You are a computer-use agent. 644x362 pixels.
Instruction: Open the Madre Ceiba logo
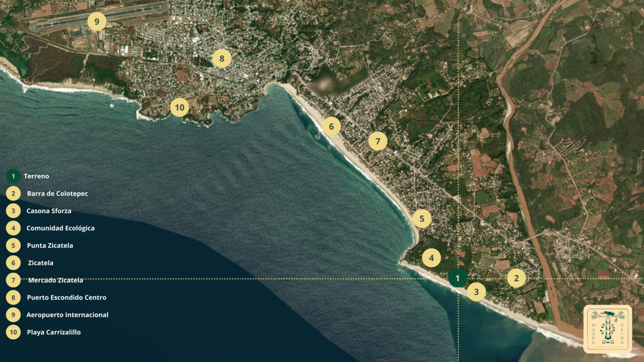(608, 329)
